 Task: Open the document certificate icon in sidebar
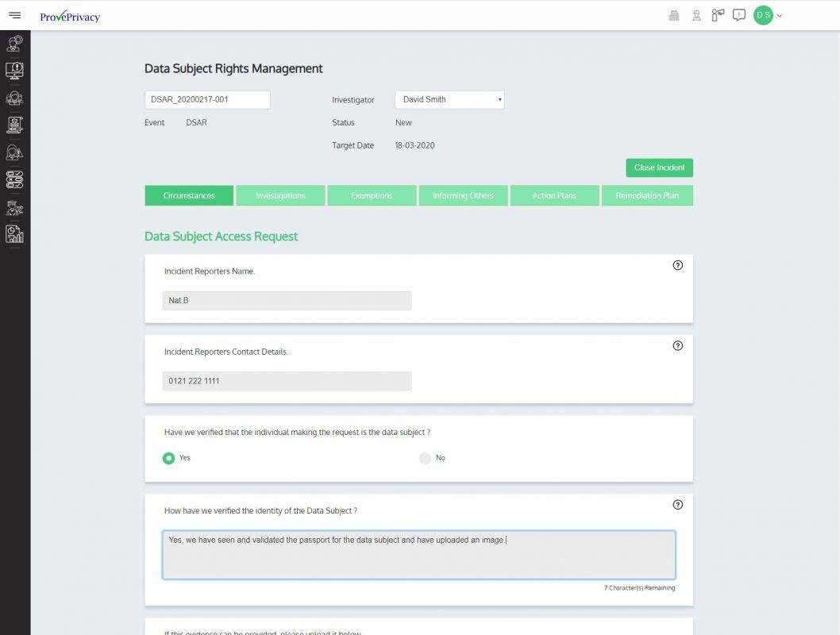[14, 125]
